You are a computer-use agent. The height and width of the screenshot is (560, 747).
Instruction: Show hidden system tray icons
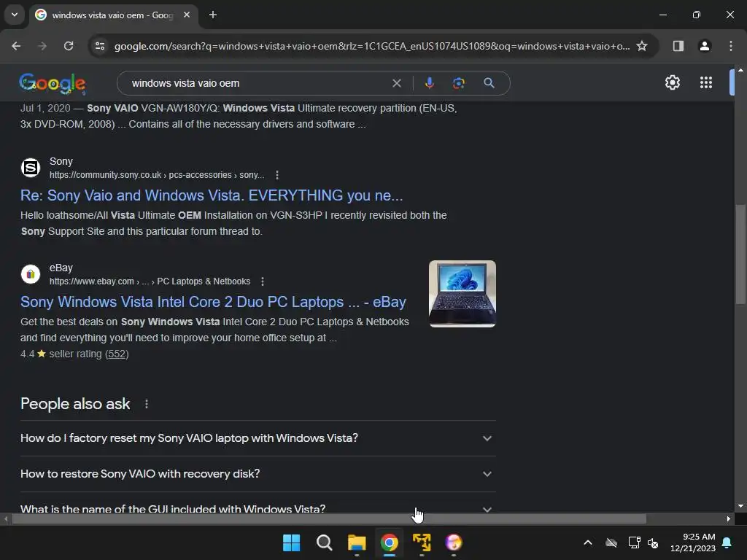click(588, 542)
